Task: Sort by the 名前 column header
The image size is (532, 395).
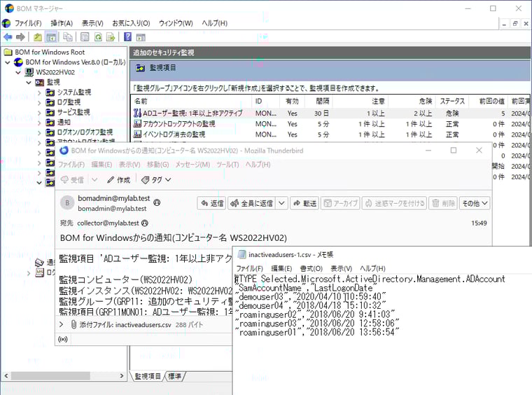Action: (192, 101)
